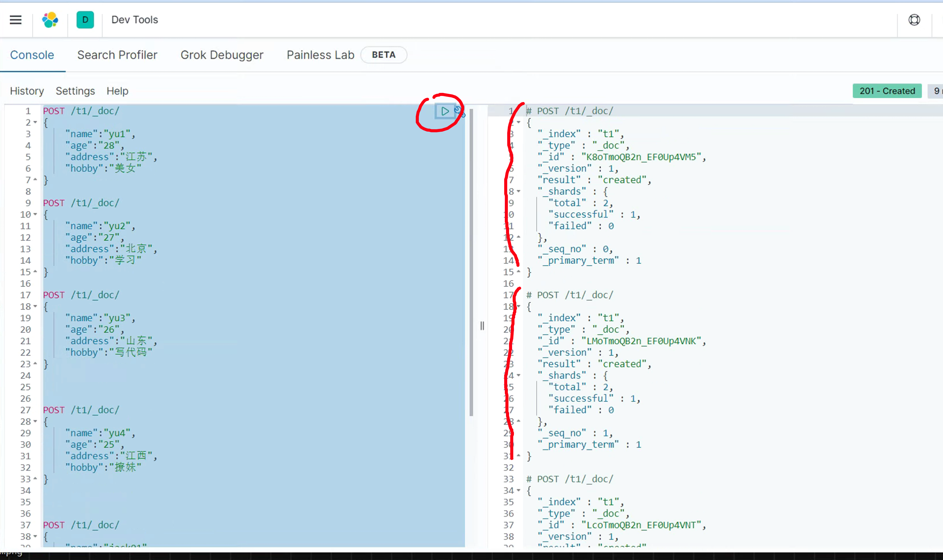
Task: Collapse the fold arrow at editor line 10
Action: point(35,214)
